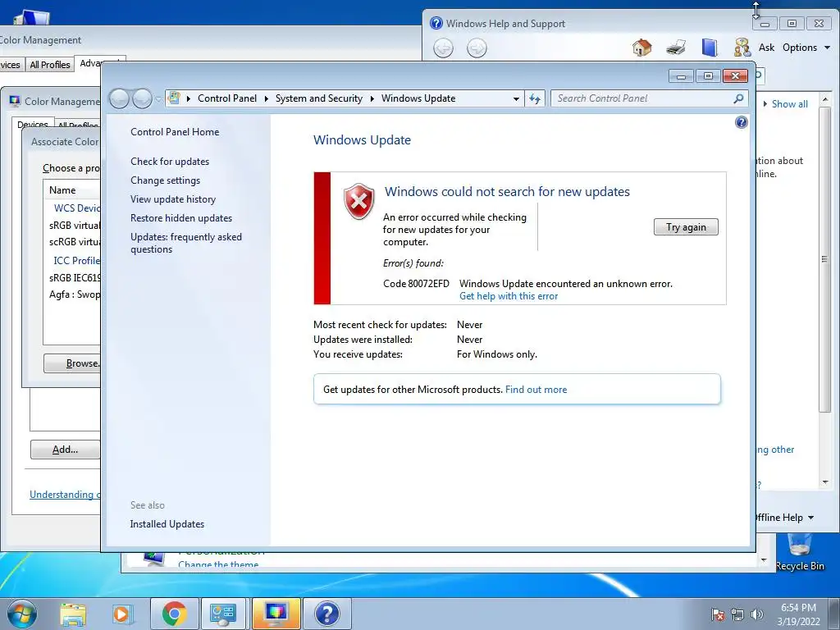
Task: Go to Control Panel Home
Action: (x=175, y=132)
